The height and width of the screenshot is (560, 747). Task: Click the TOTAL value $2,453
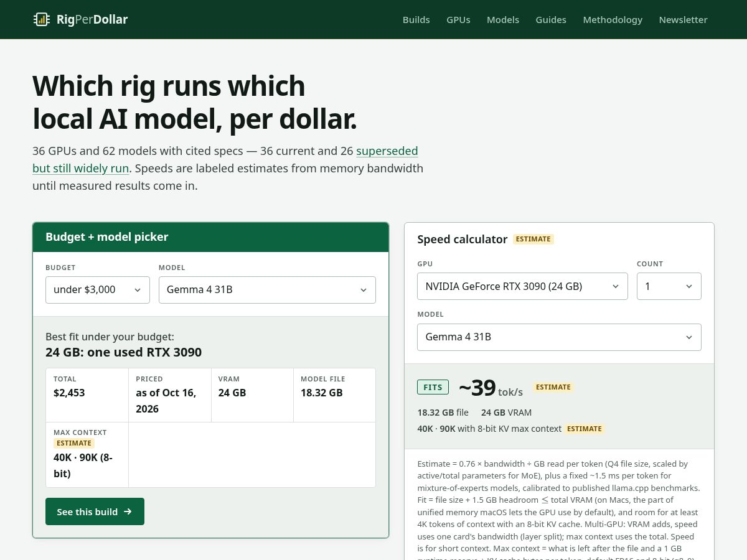pos(69,393)
